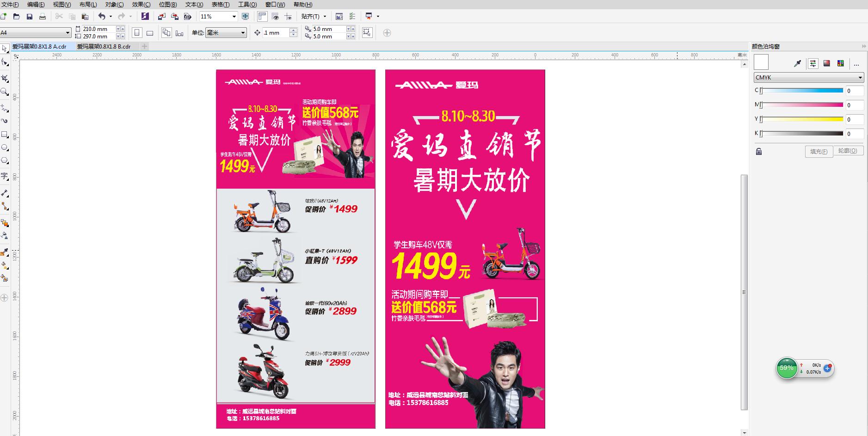Add new document tab with plus

pos(145,46)
